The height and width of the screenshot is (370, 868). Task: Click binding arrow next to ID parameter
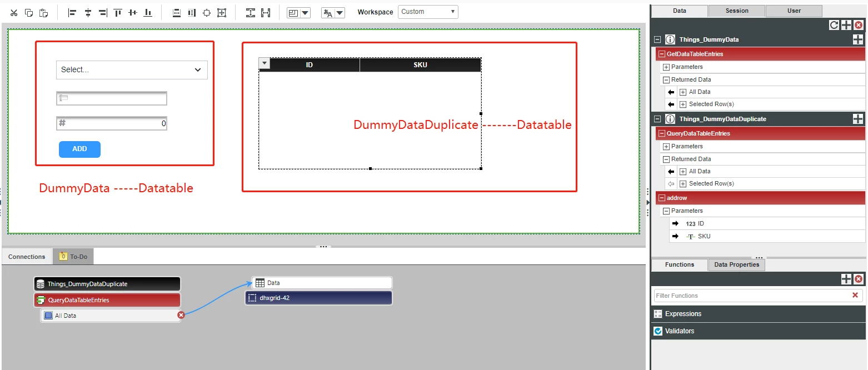tap(675, 223)
